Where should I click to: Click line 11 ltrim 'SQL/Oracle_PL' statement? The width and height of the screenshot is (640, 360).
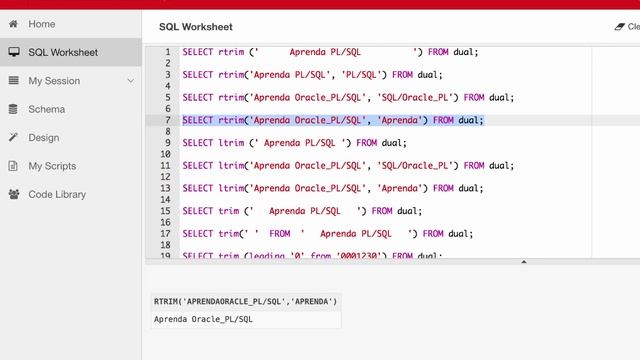(348, 166)
